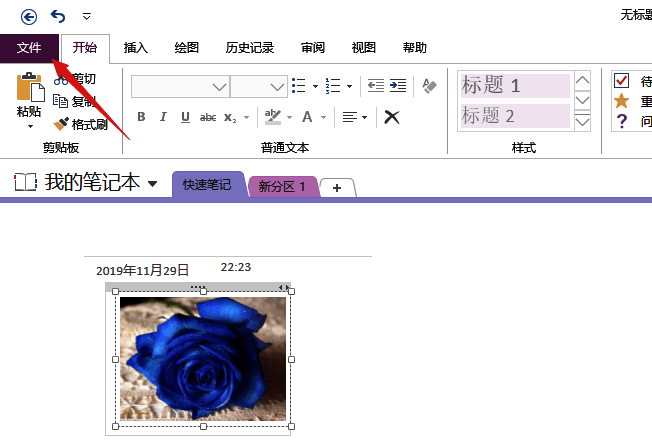Switch to the 插入 ribbon tab

pyautogui.click(x=136, y=48)
